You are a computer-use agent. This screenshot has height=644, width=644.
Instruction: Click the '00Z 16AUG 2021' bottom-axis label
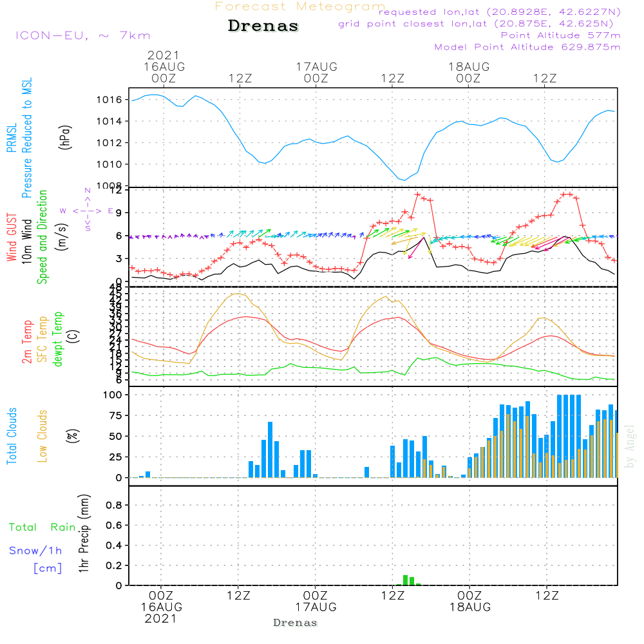(161, 607)
